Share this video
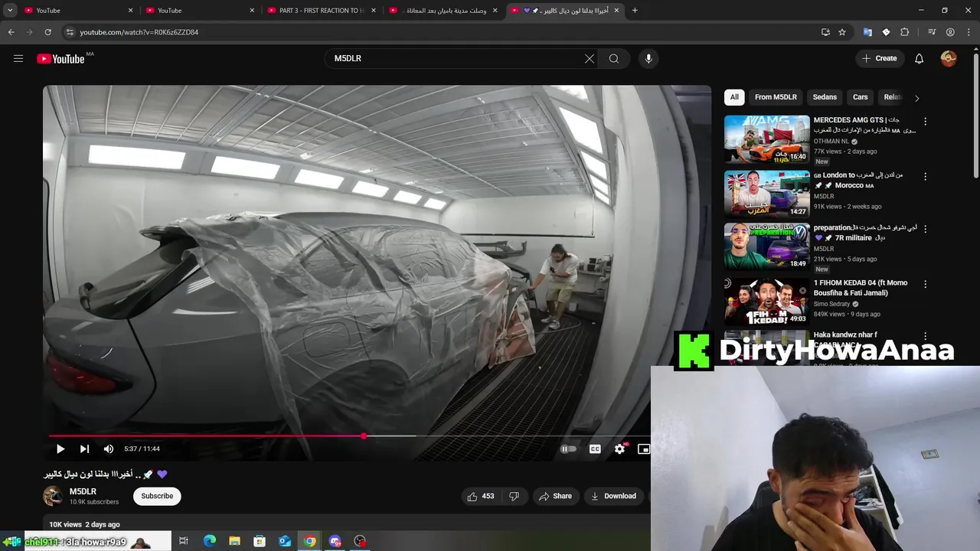 pos(556,496)
